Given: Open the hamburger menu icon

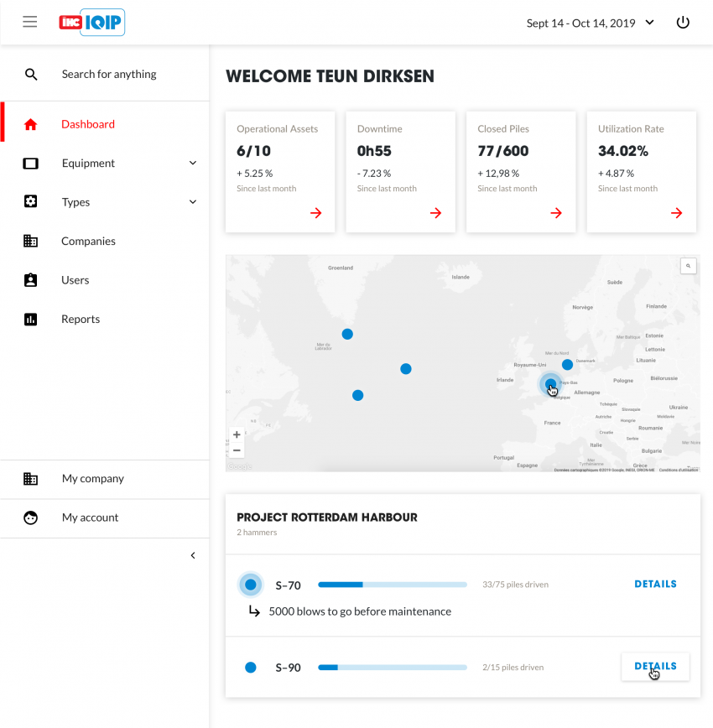Looking at the screenshot, I should tap(30, 23).
